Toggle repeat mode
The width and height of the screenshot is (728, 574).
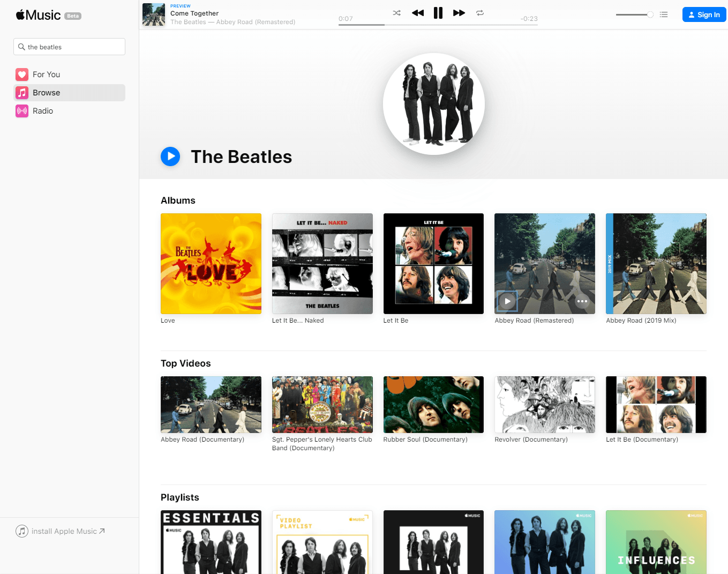(480, 13)
